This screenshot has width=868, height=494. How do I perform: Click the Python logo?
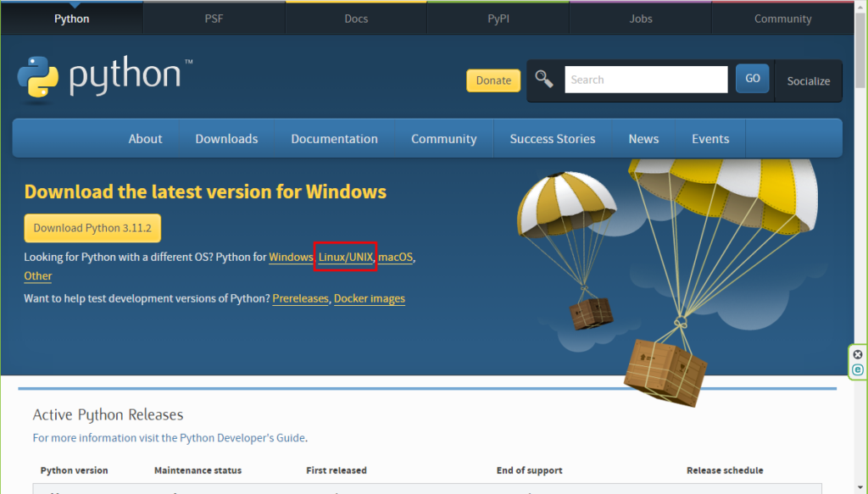(37, 78)
